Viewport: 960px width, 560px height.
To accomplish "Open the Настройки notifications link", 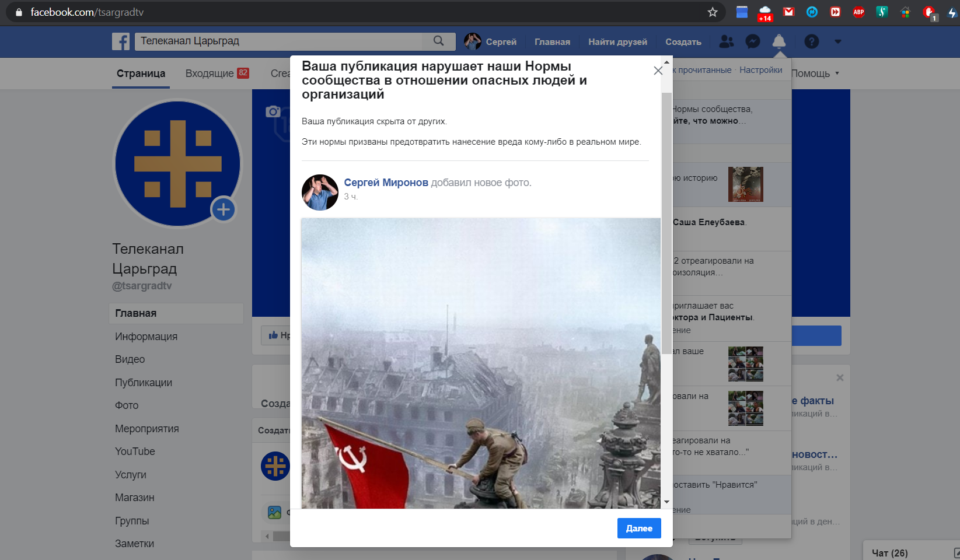I will coord(760,70).
